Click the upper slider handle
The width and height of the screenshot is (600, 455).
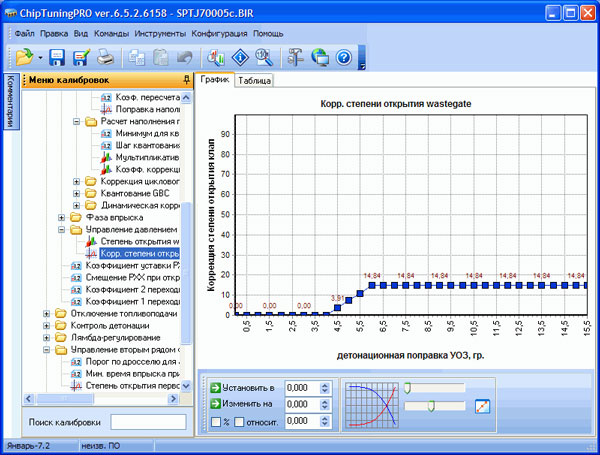click(407, 387)
